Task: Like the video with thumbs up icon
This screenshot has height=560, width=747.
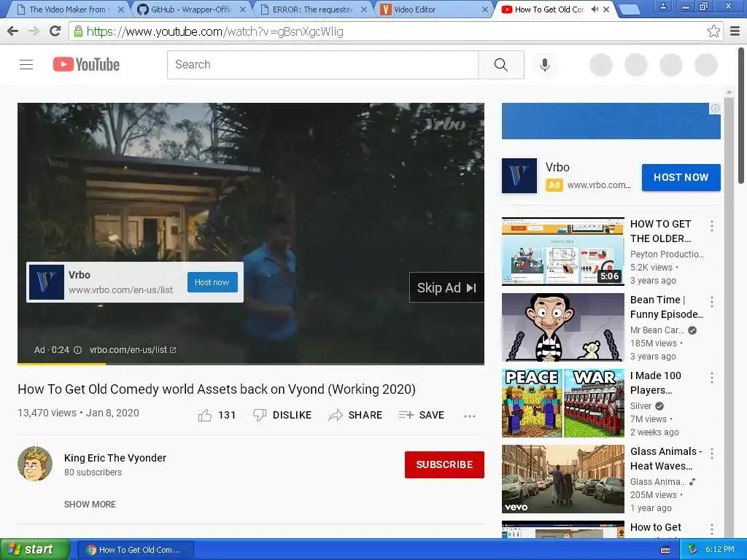Action: tap(205, 415)
